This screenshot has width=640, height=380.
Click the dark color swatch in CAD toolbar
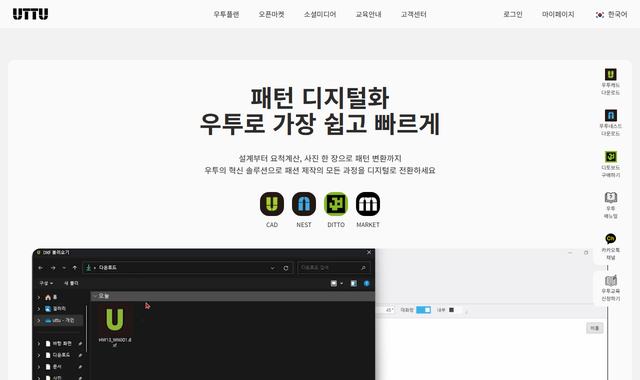pos(451,310)
